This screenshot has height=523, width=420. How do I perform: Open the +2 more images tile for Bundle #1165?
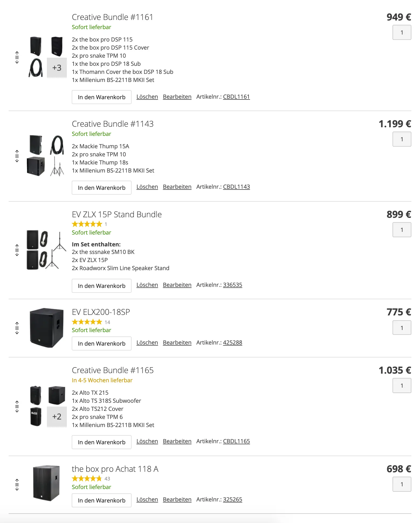(x=57, y=417)
